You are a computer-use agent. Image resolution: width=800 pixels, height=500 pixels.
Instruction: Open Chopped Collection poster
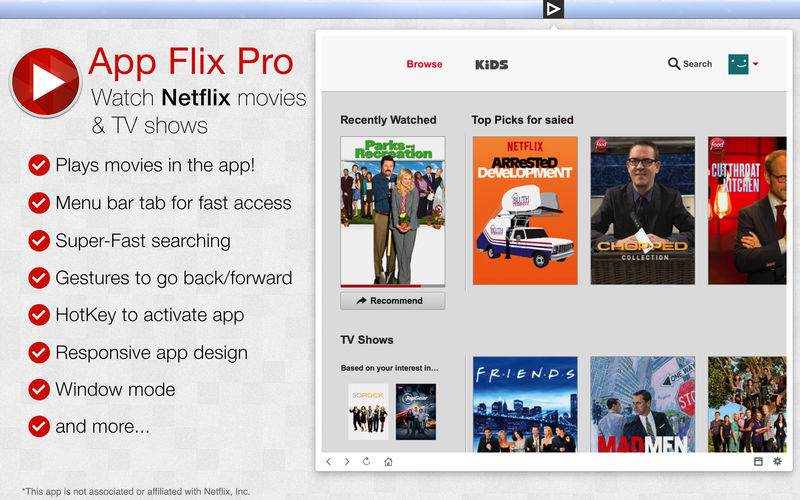click(642, 210)
